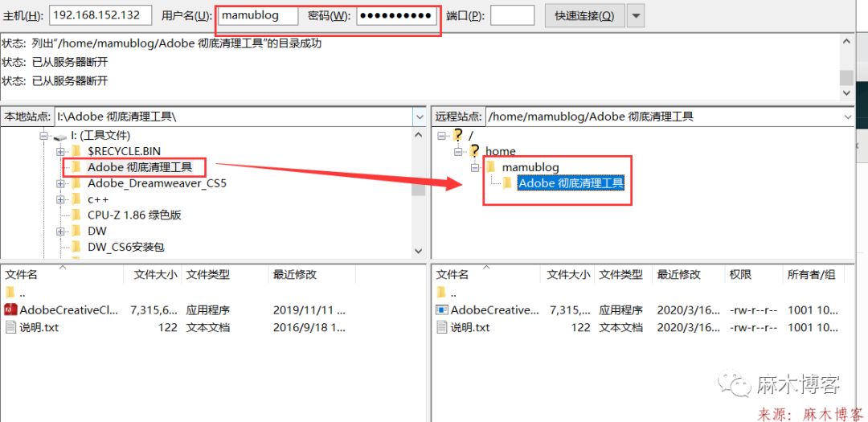This screenshot has height=422, width=868.
Task: Click the port input field
Action: [x=512, y=15]
